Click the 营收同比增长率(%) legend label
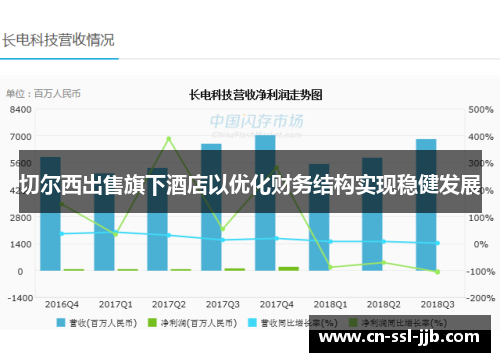Image resolution: width=500 pixels, height=362 pixels. click(x=299, y=323)
